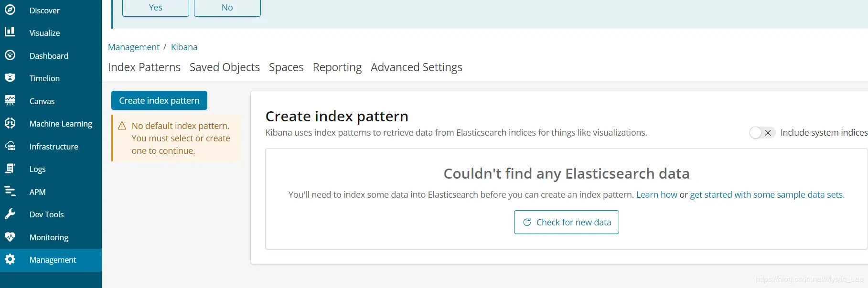Switch to the Index Patterns tab
Image resolution: width=868 pixels, height=288 pixels.
[144, 67]
